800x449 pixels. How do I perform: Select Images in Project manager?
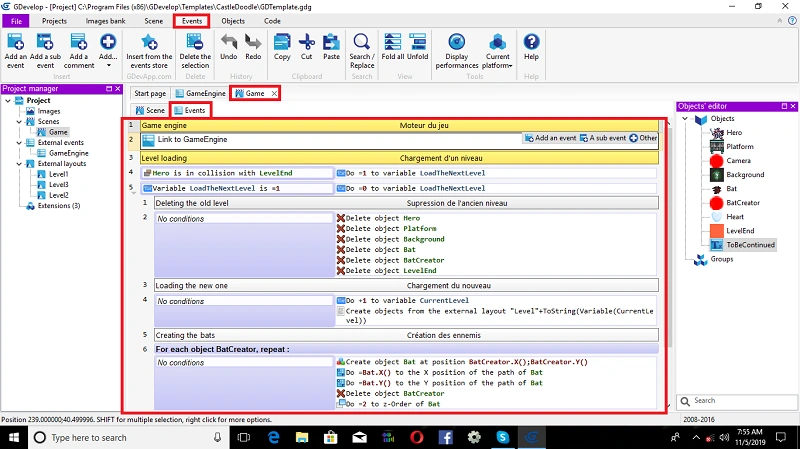click(48, 111)
